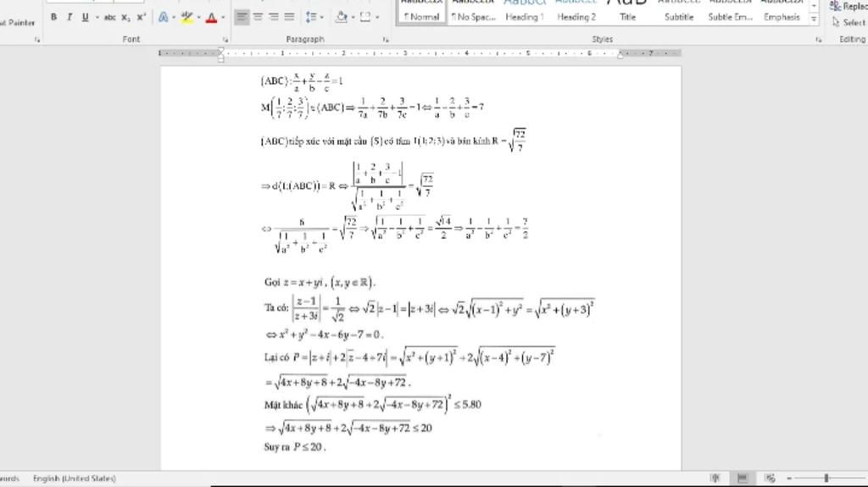Click the 'Suy ra P ≤ 20' line
The image size is (868, 487).
[294, 447]
